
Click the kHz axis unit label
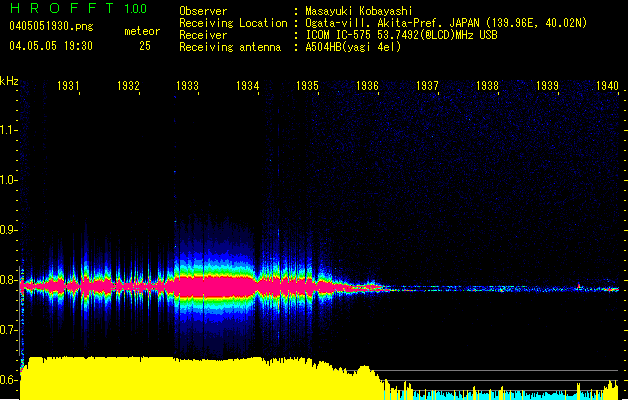coord(9,81)
